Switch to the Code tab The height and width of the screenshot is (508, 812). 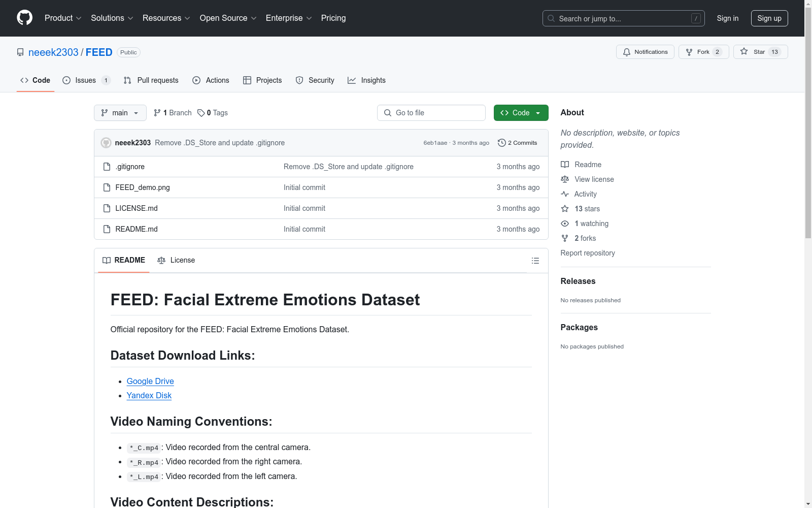(36, 80)
